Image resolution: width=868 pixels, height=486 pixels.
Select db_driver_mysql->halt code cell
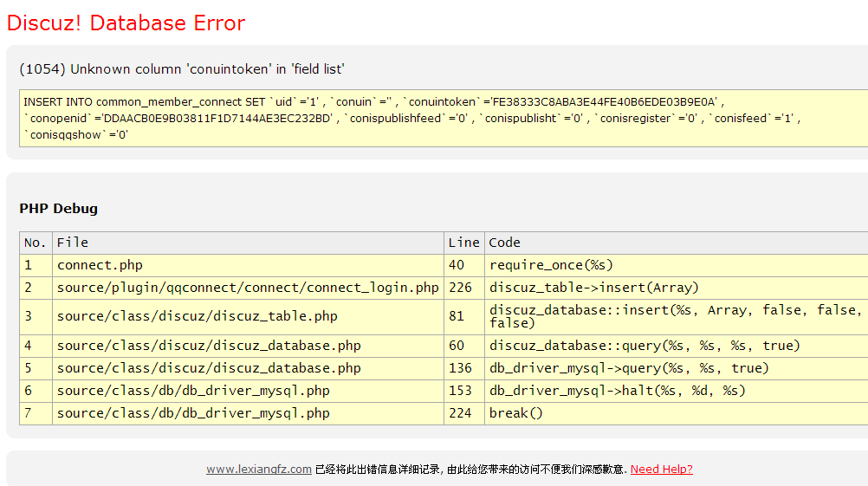tap(676, 392)
